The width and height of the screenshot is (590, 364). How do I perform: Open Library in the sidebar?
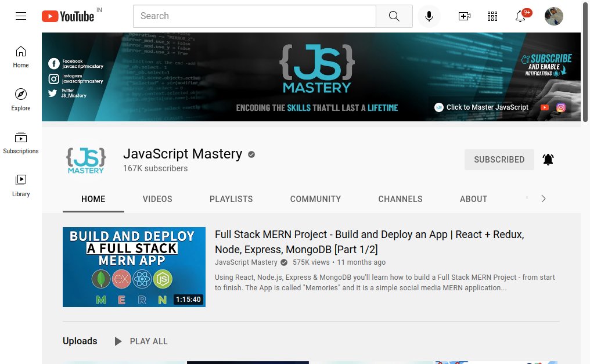(x=21, y=186)
